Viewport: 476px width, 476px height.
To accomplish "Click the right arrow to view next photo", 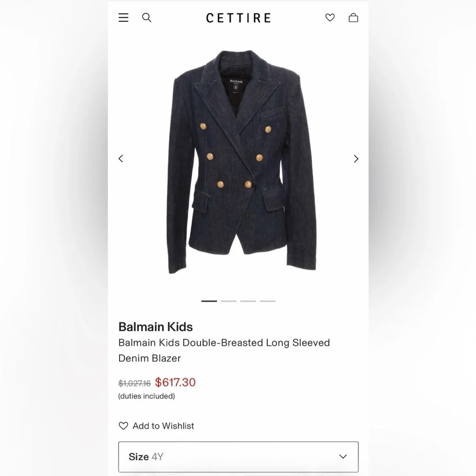I will [x=356, y=159].
